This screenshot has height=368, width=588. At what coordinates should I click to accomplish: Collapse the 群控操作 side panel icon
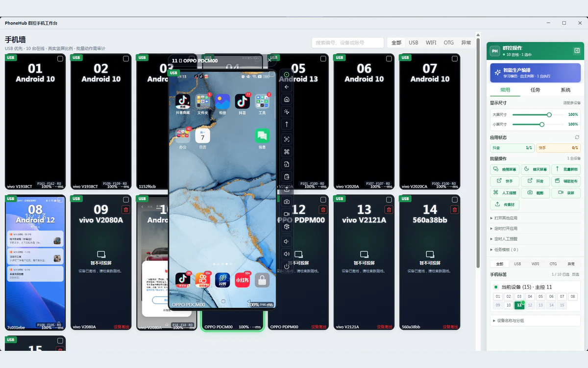click(577, 51)
